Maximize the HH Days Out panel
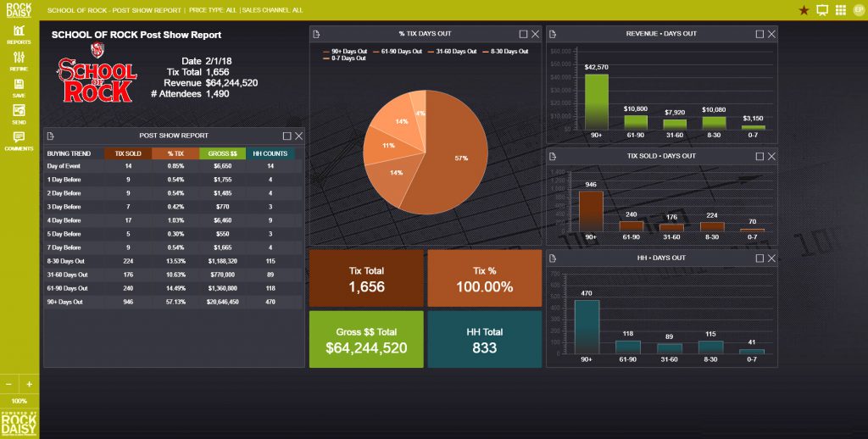The image size is (868, 439). coord(759,258)
